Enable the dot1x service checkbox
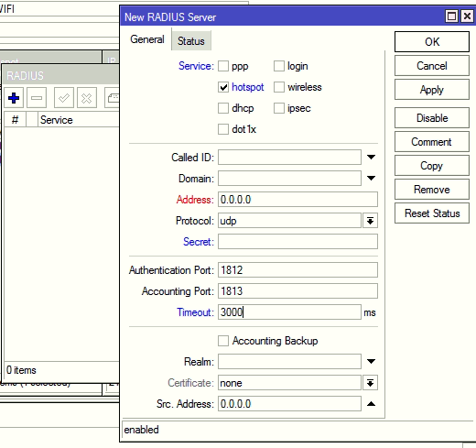This screenshot has width=476, height=448. click(223, 129)
